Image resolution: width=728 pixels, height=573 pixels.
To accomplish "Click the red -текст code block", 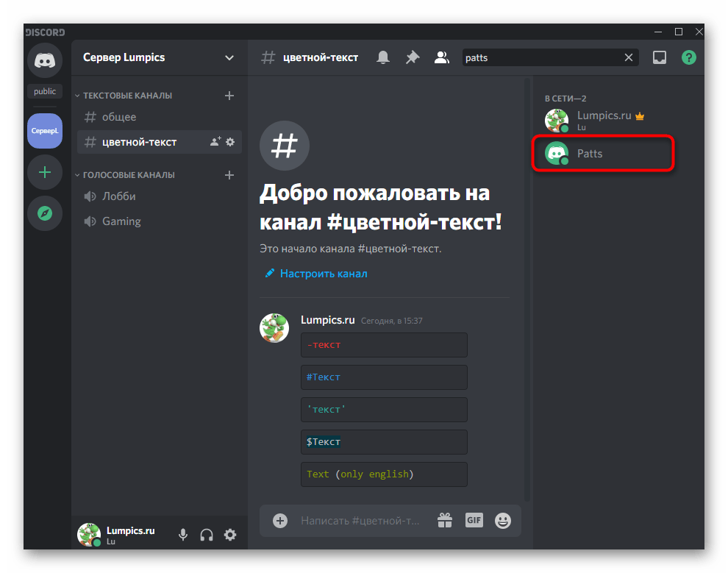I will [384, 345].
